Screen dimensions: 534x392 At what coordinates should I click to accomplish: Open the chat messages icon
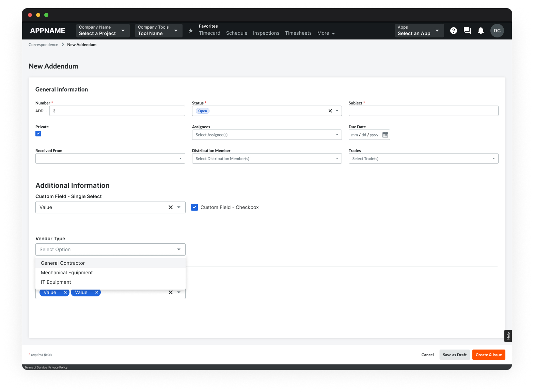(x=467, y=31)
